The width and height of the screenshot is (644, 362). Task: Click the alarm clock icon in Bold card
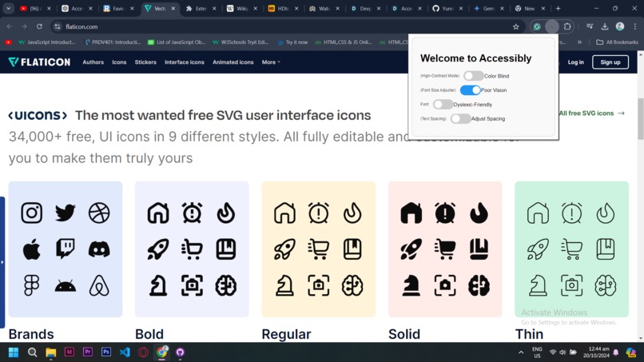tap(193, 213)
